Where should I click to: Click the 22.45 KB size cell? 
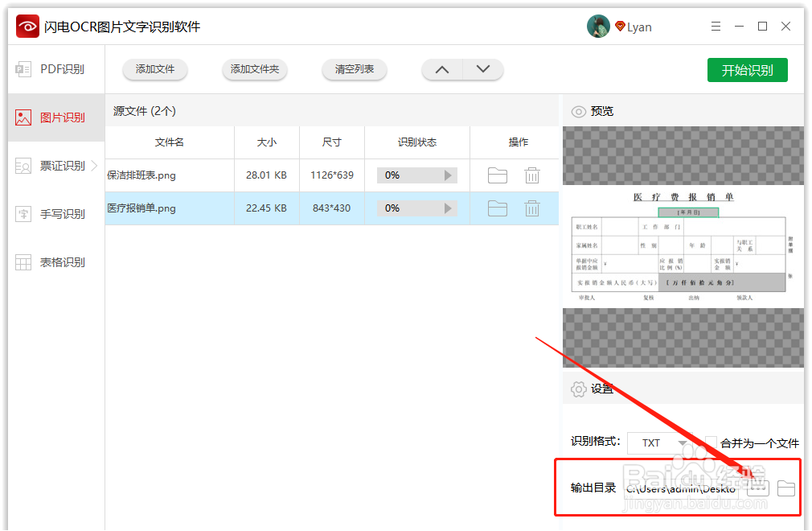coord(267,208)
